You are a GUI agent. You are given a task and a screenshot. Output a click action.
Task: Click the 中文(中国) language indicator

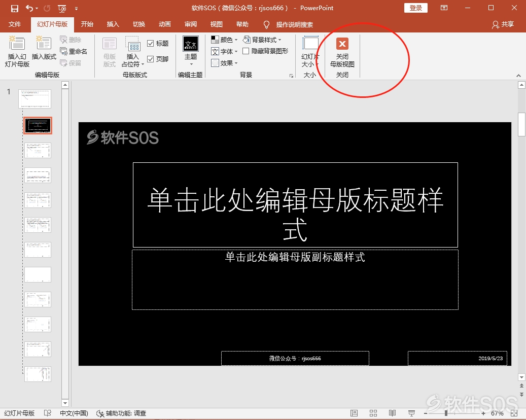(74, 413)
